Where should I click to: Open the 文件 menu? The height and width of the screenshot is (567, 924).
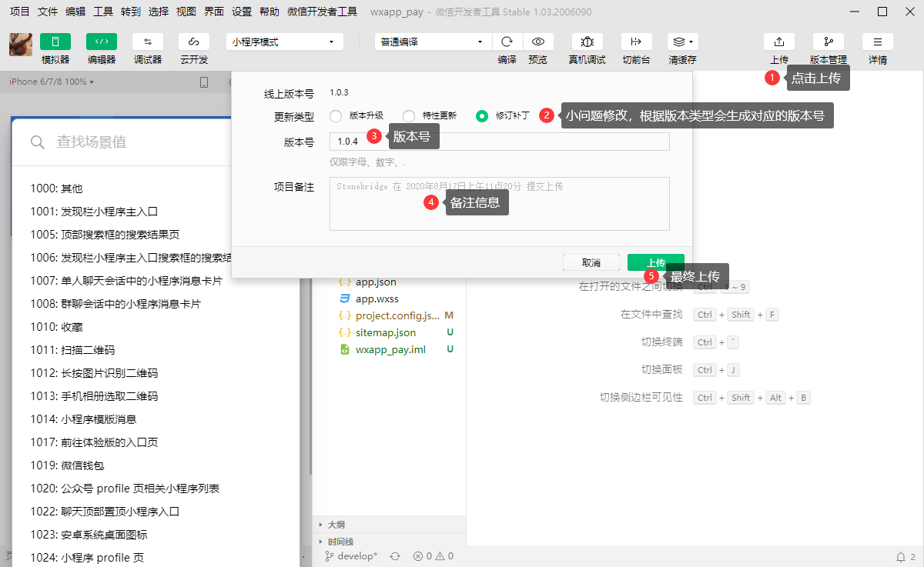48,12
